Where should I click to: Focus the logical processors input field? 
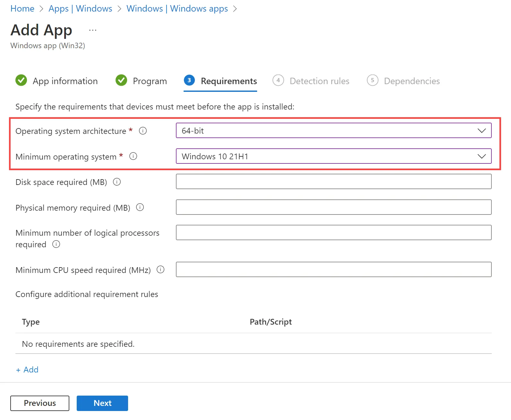click(333, 232)
